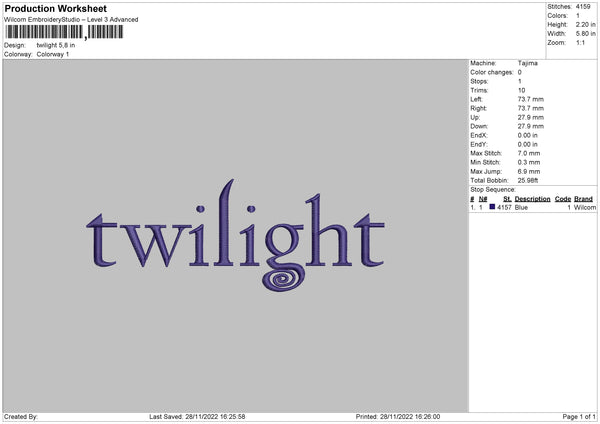The height and width of the screenshot is (424, 600).
Task: Click the "Stop Sequence:" heading
Action: (493, 190)
